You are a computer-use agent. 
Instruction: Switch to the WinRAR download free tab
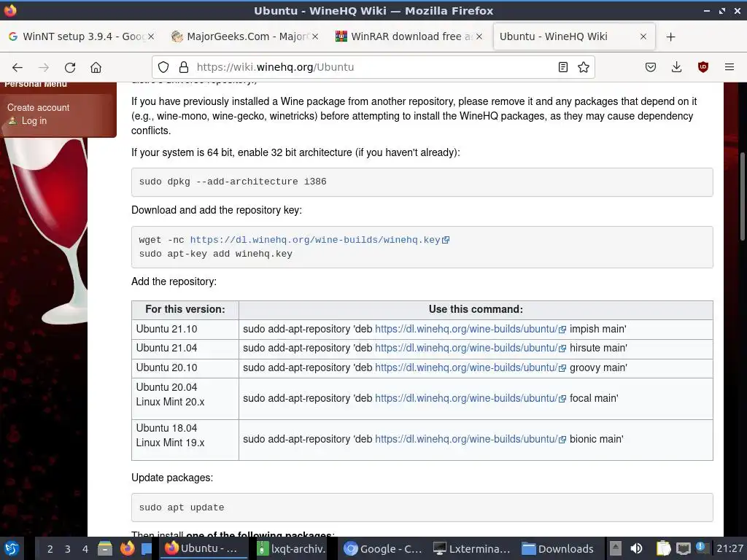[410, 36]
